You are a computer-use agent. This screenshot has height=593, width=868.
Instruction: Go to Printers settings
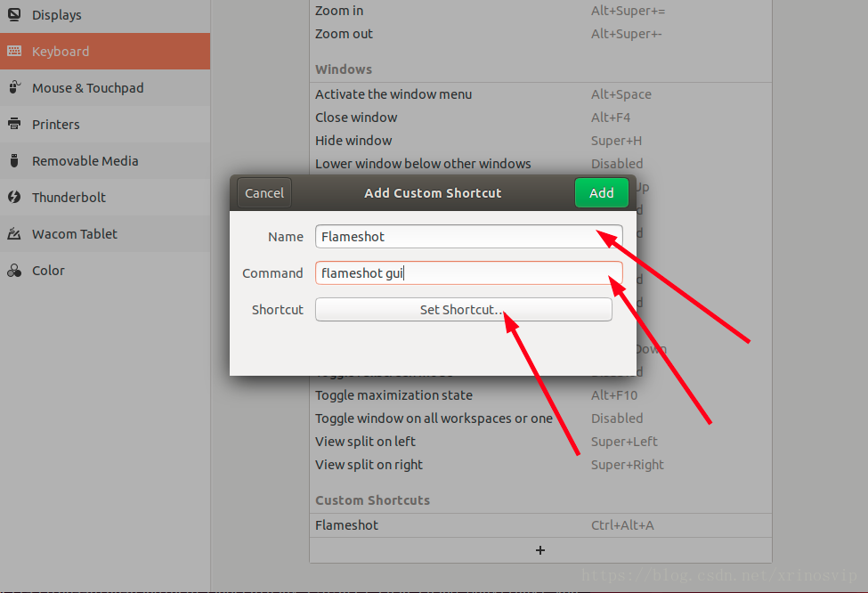(x=105, y=124)
